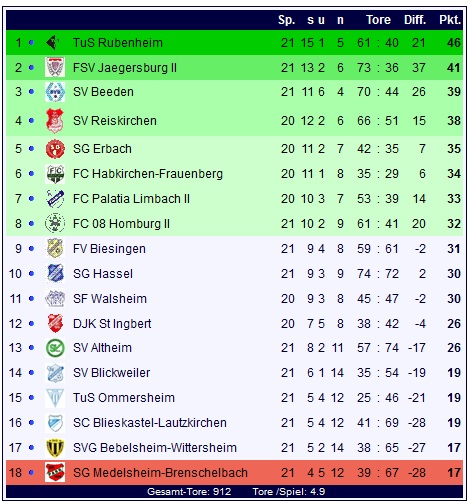Click the SG Erbach round red logo
This screenshot has height=503, width=469.
55,149
